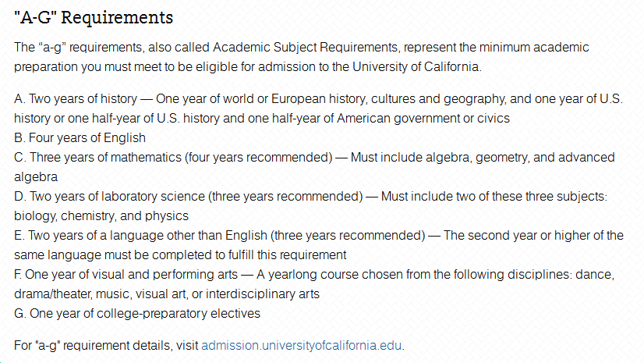Click the "A-G" Requirements heading
The width and height of the screenshot is (644, 363).
tap(94, 18)
